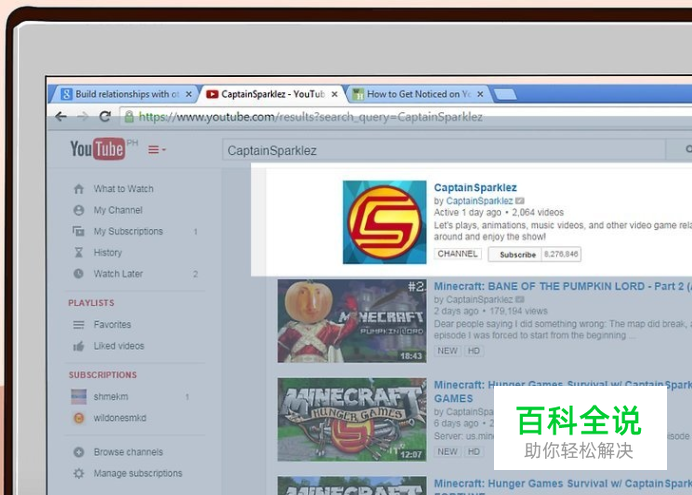This screenshot has height=495, width=692.
Task: Click the SUBSCRIPTIONS section header
Action: coord(103,375)
